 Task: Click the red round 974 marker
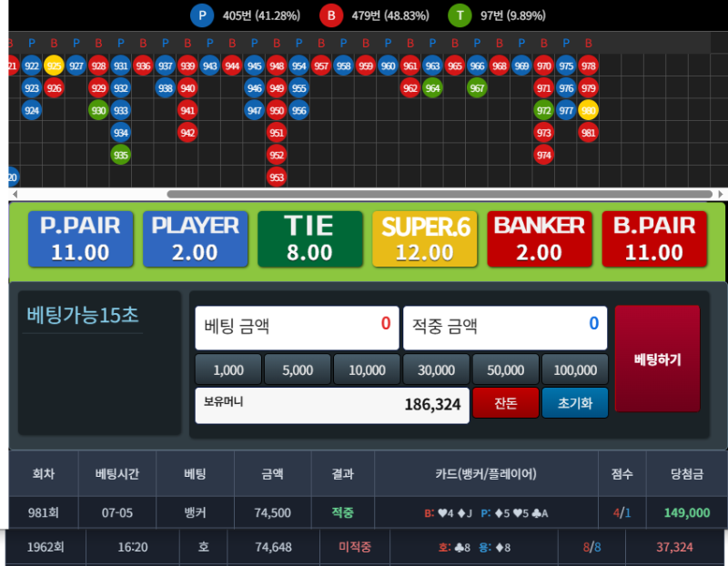pyautogui.click(x=543, y=155)
